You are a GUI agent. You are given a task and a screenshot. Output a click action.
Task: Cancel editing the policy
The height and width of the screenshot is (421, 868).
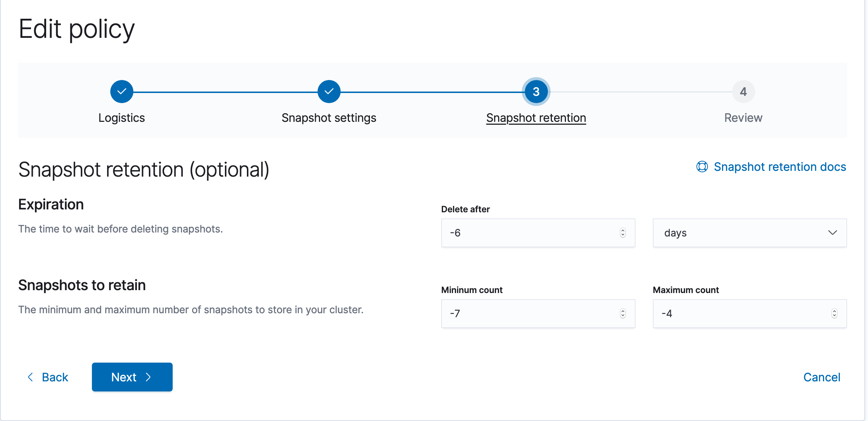(x=822, y=377)
